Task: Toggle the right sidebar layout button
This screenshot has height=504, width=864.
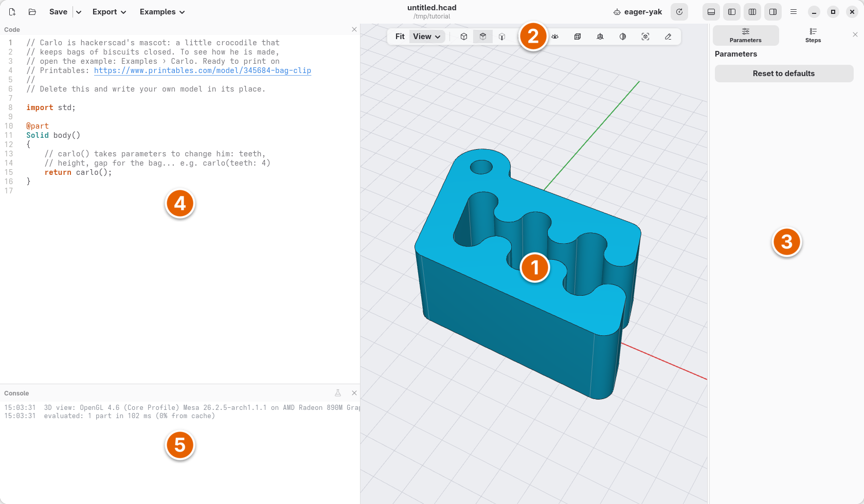Action: (773, 12)
